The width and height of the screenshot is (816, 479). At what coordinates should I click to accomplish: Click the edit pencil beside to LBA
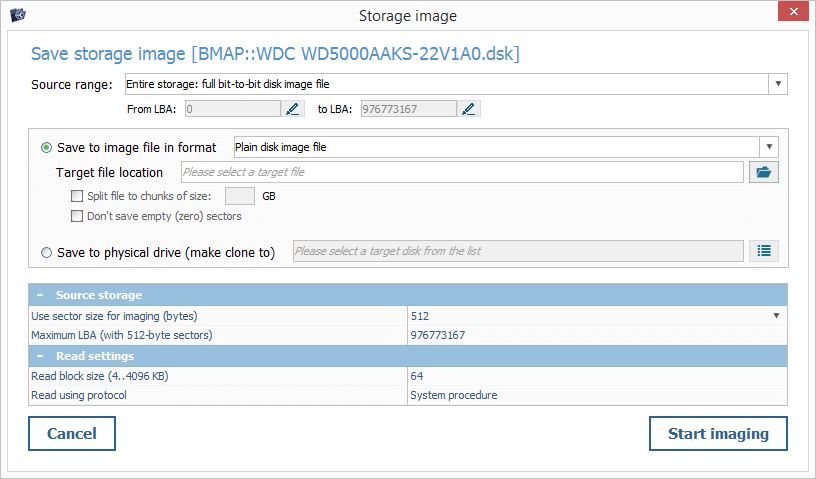point(468,109)
